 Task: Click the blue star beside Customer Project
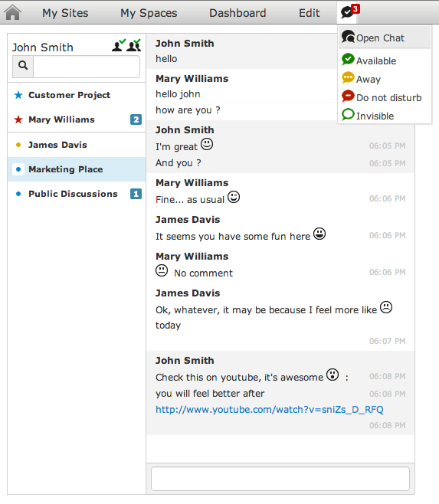point(18,95)
